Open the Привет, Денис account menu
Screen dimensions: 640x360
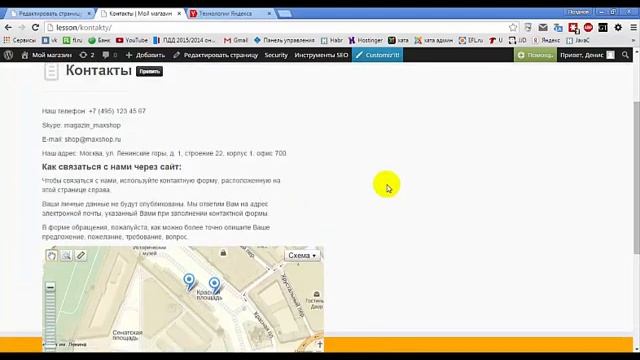[x=587, y=55]
